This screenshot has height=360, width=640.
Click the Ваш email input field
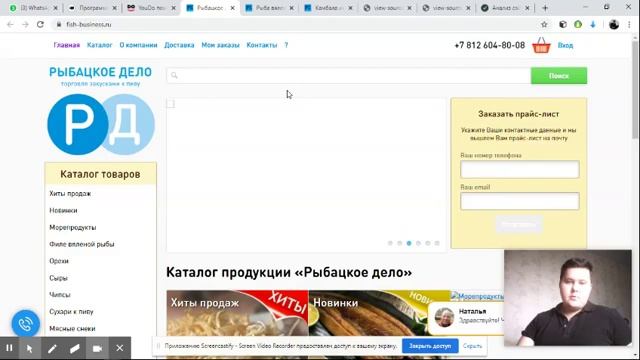[520, 201]
